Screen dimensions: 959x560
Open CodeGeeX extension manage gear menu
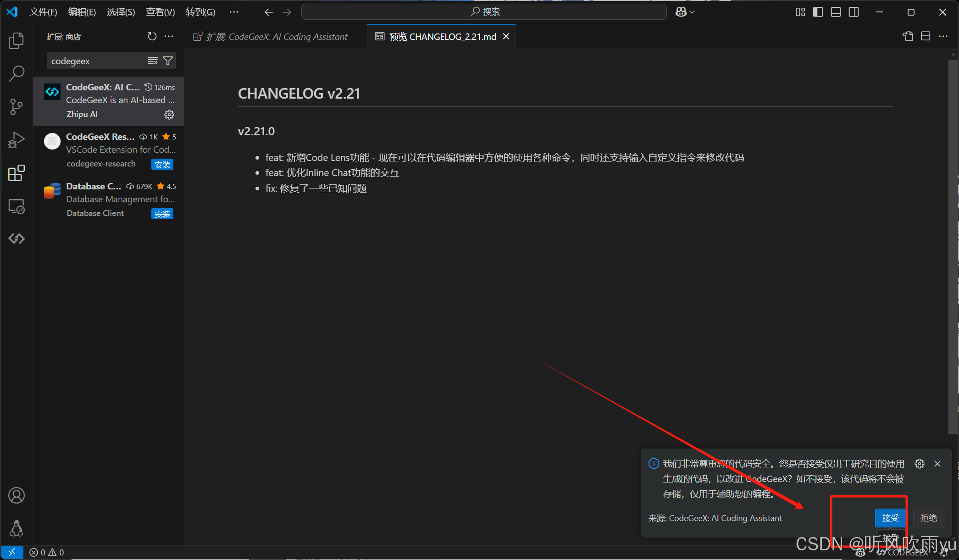[169, 114]
